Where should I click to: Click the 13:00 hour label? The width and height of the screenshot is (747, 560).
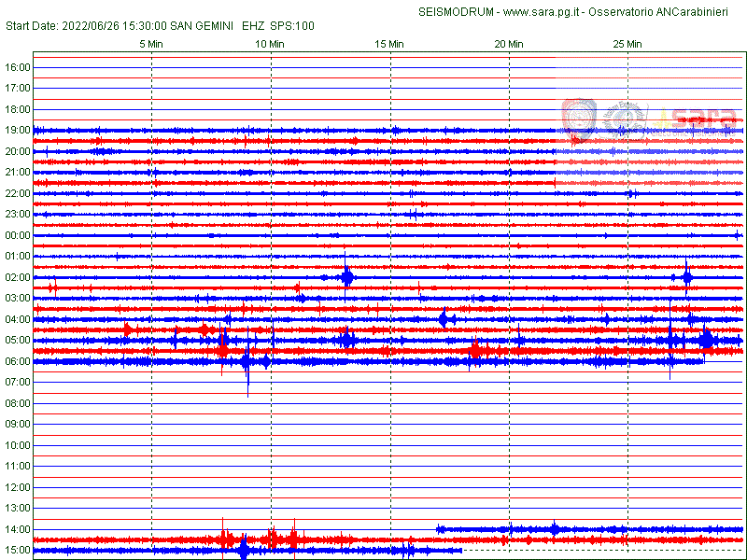18,509
